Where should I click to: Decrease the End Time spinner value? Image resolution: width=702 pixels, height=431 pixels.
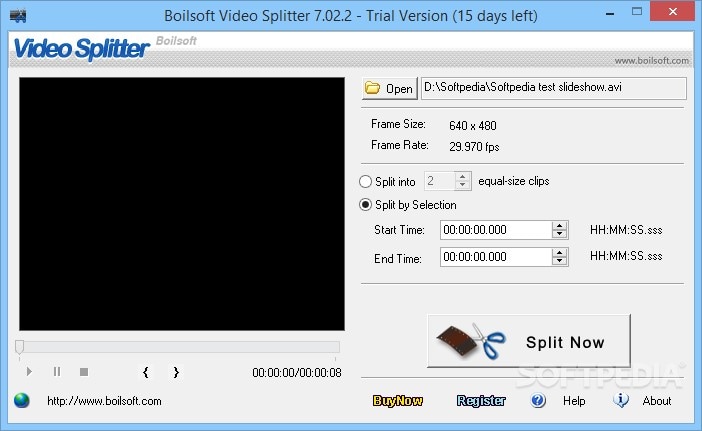coord(559,263)
